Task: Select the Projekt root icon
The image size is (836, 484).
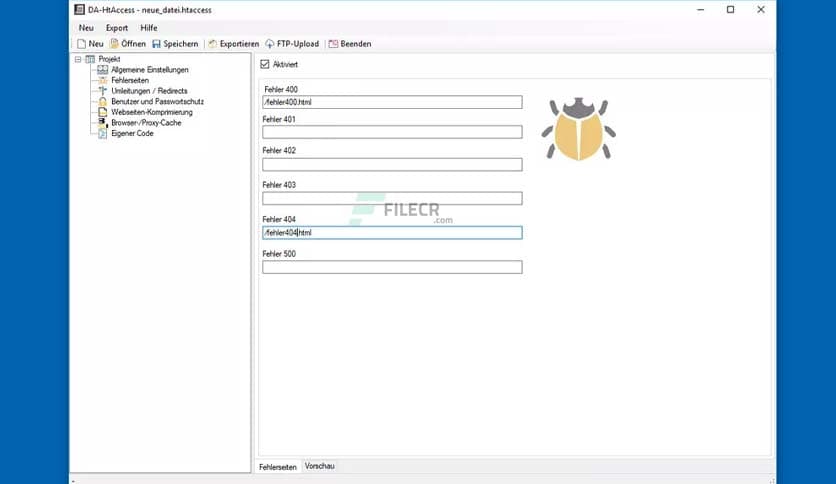Action: tap(90, 59)
